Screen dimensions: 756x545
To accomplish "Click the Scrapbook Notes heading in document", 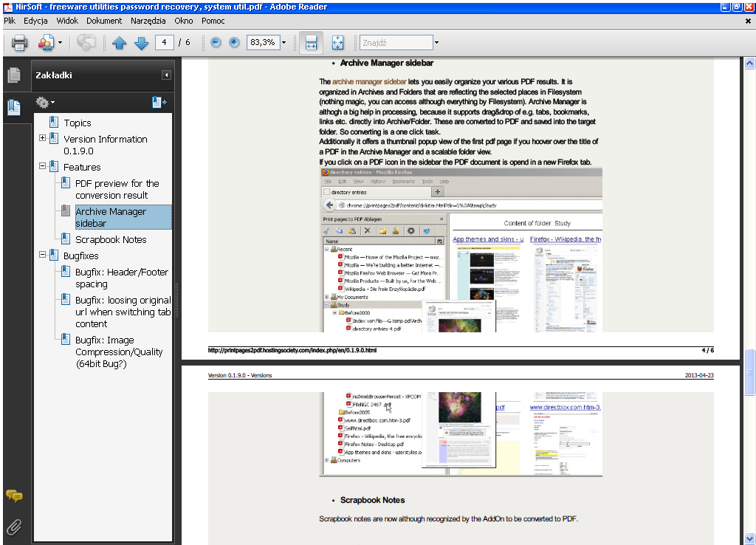I will pyautogui.click(x=372, y=500).
